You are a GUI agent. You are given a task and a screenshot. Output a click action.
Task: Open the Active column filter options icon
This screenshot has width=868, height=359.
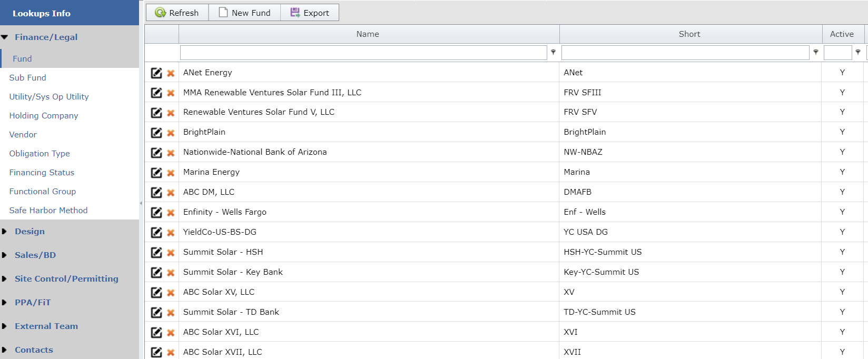pos(858,52)
